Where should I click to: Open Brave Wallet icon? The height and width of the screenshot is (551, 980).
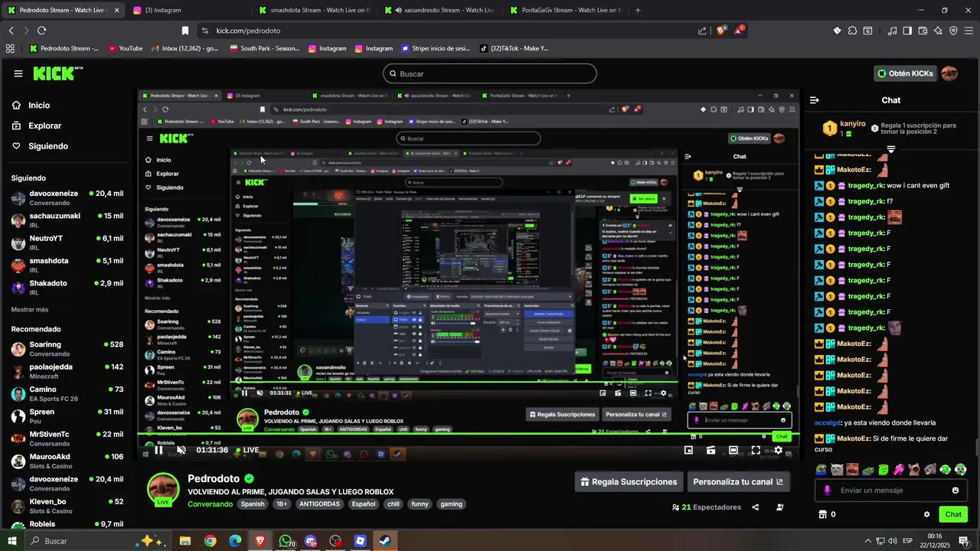[923, 31]
